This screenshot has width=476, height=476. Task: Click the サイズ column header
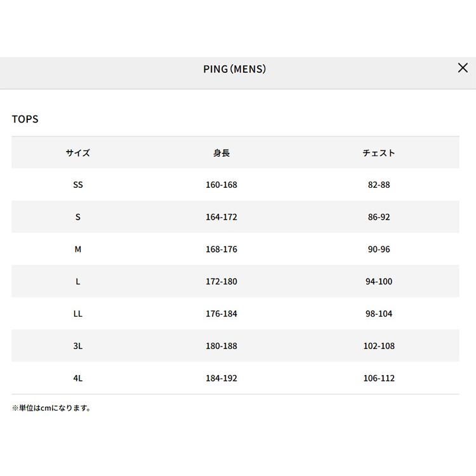pyautogui.click(x=77, y=153)
